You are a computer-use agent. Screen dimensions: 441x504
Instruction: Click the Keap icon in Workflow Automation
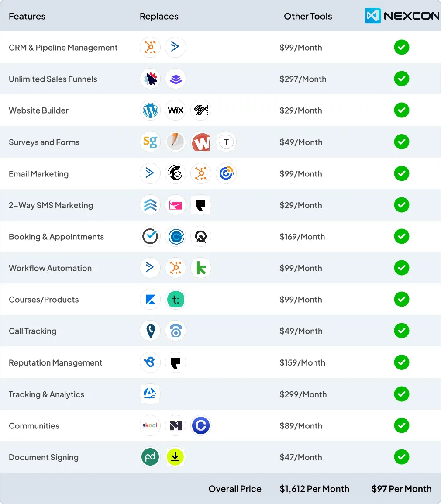201,268
